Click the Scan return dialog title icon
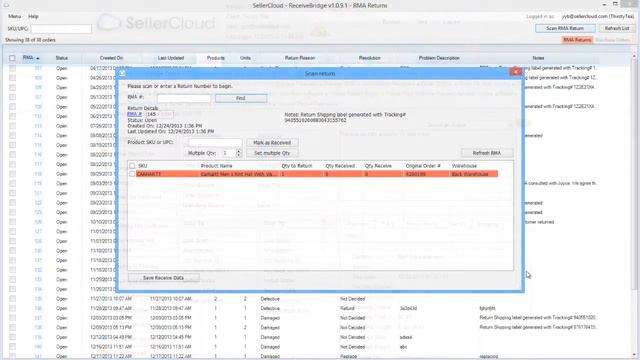The width and height of the screenshot is (640, 360). (122, 73)
